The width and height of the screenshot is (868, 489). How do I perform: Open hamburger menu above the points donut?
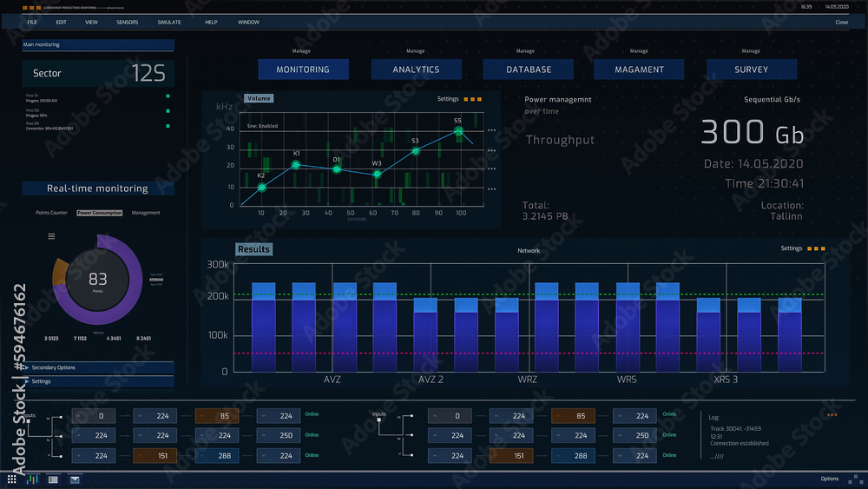click(x=51, y=236)
